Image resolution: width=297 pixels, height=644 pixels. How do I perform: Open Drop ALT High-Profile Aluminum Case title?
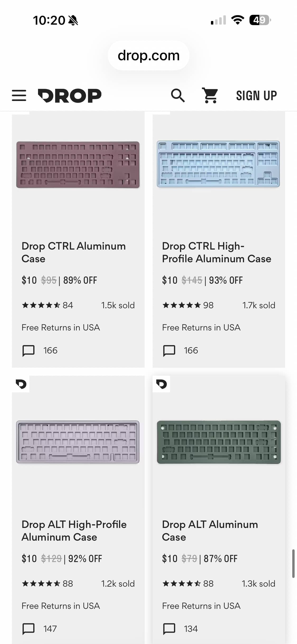[x=74, y=531]
